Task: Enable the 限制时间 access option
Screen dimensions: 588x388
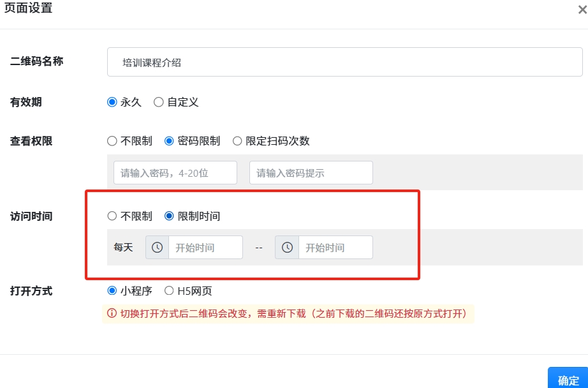Action: (169, 216)
